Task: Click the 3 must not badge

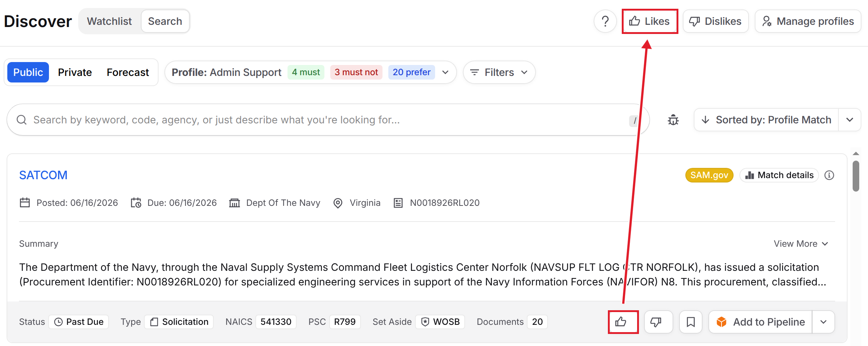Action: tap(356, 72)
